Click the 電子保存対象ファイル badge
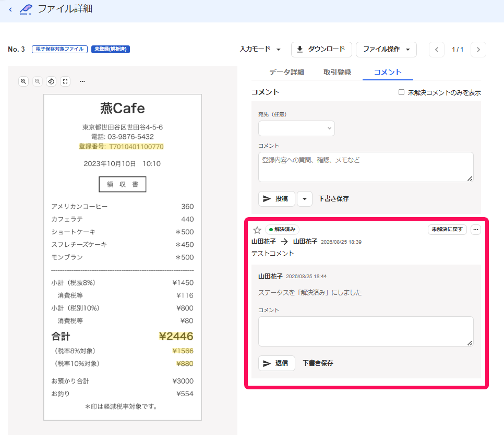The image size is (504, 441). pyautogui.click(x=60, y=49)
